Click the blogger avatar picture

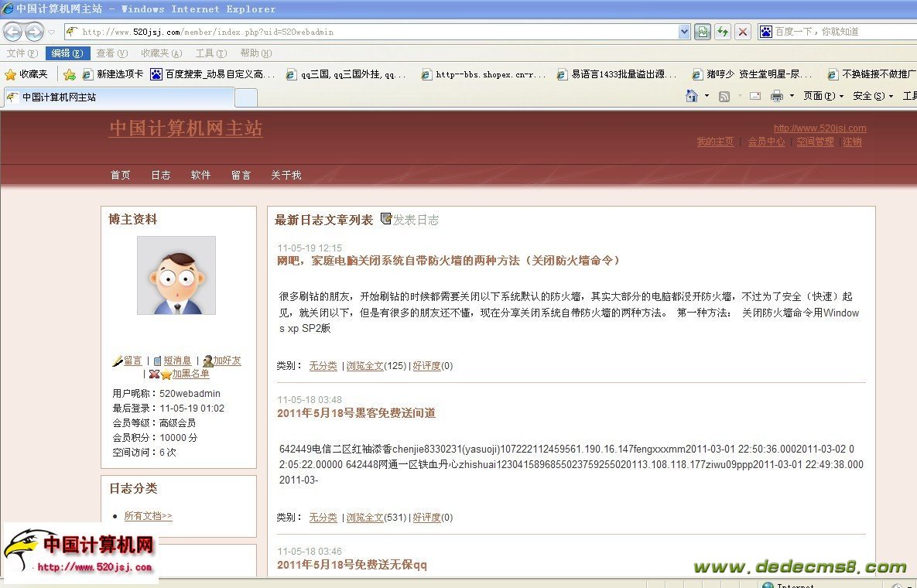176,275
